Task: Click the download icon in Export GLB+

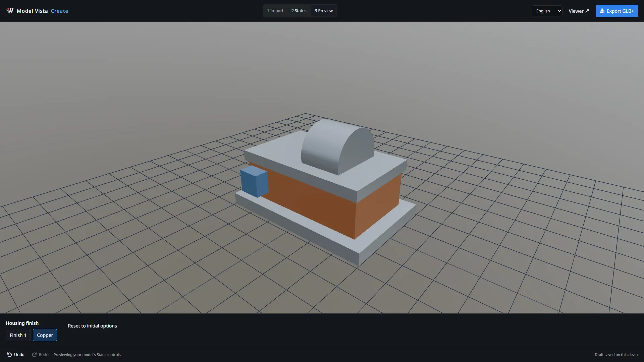Action: click(602, 11)
